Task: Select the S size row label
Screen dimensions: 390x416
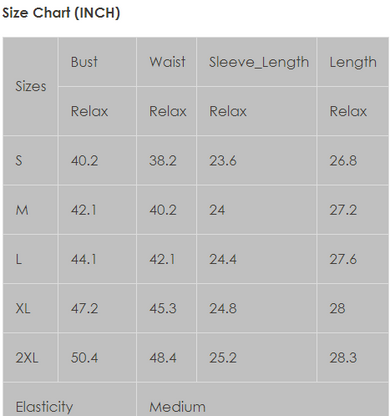Action: pyautogui.click(x=19, y=161)
